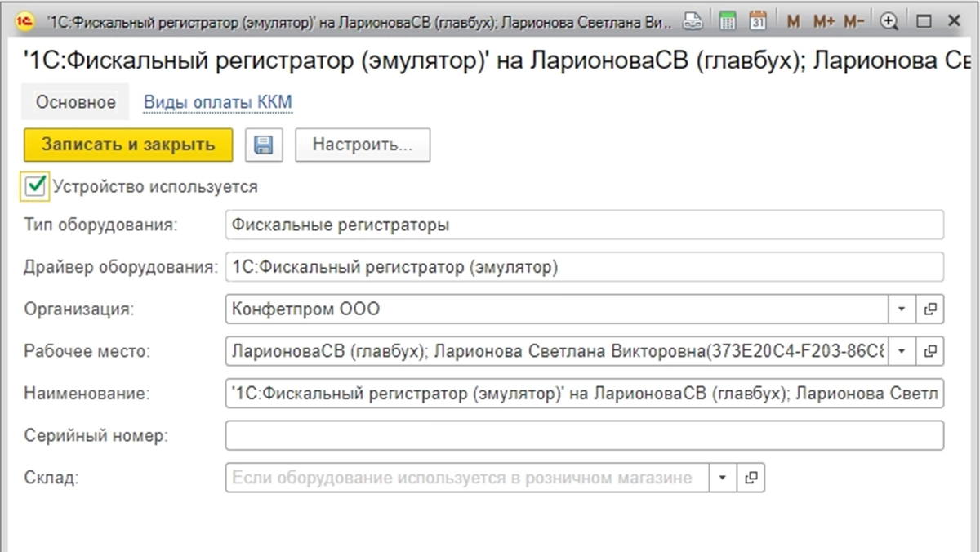Expand the Рабочее место dropdown arrow
Screen dimensions: 980x552
point(902,352)
